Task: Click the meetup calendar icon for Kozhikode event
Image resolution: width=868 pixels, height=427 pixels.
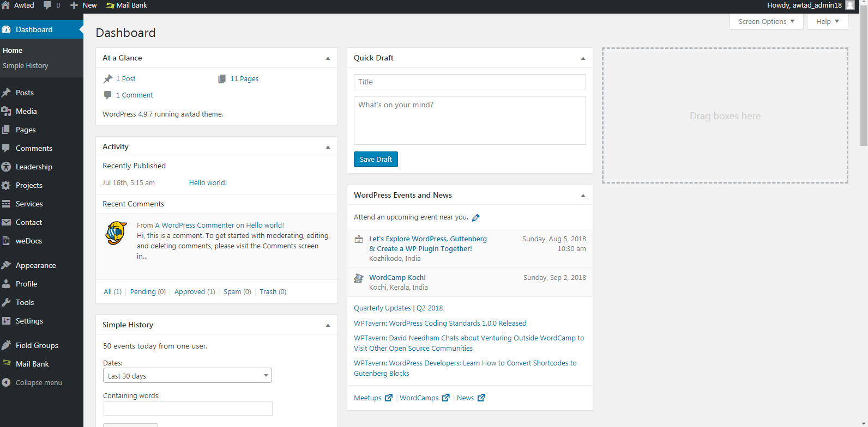Action: [x=359, y=240]
